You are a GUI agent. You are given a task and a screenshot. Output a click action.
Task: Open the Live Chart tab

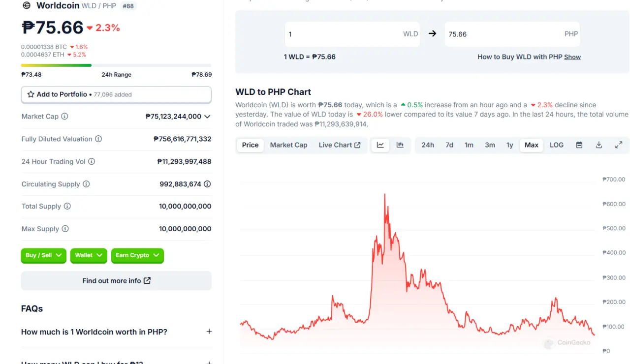click(340, 145)
